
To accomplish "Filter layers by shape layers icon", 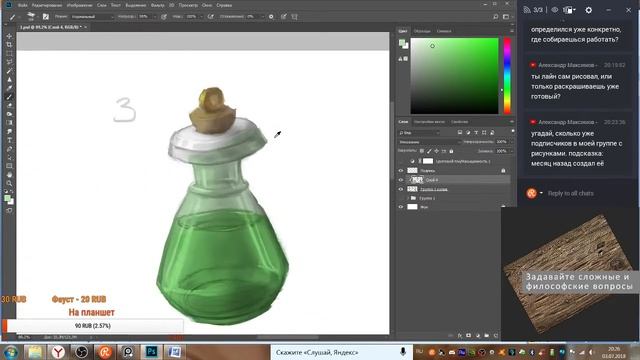I will [x=484, y=133].
